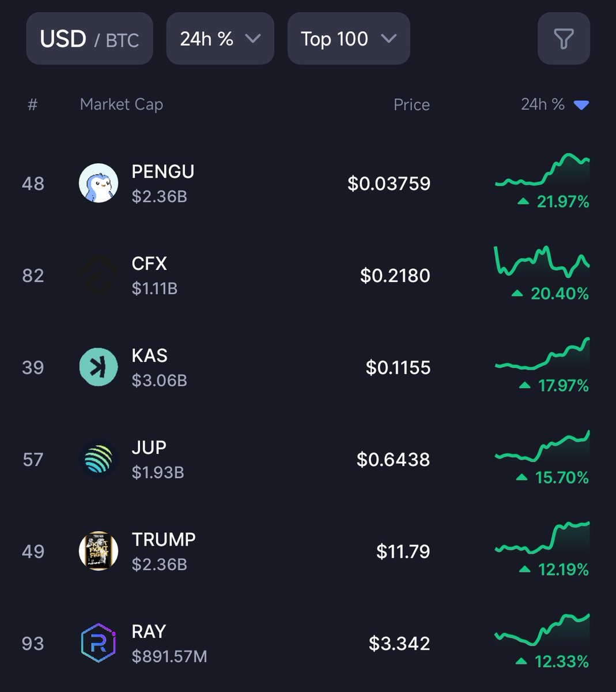This screenshot has height=692, width=616.
Task: Click the KAS teal coin logo
Action: [x=99, y=367]
